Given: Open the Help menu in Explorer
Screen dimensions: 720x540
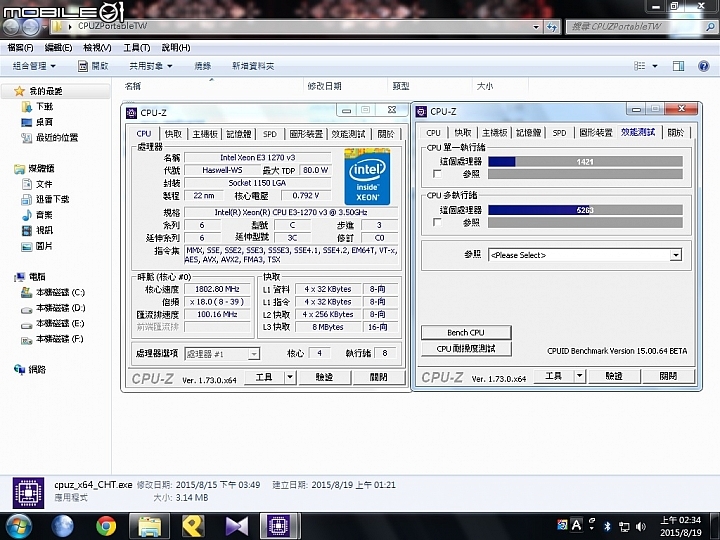Looking at the screenshot, I should click(x=176, y=47).
